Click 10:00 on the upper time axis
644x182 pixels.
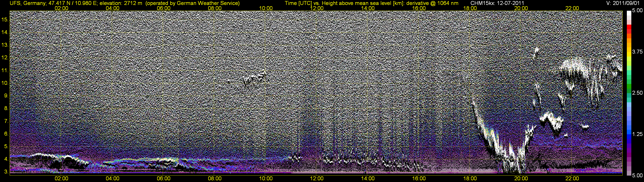pos(266,8)
